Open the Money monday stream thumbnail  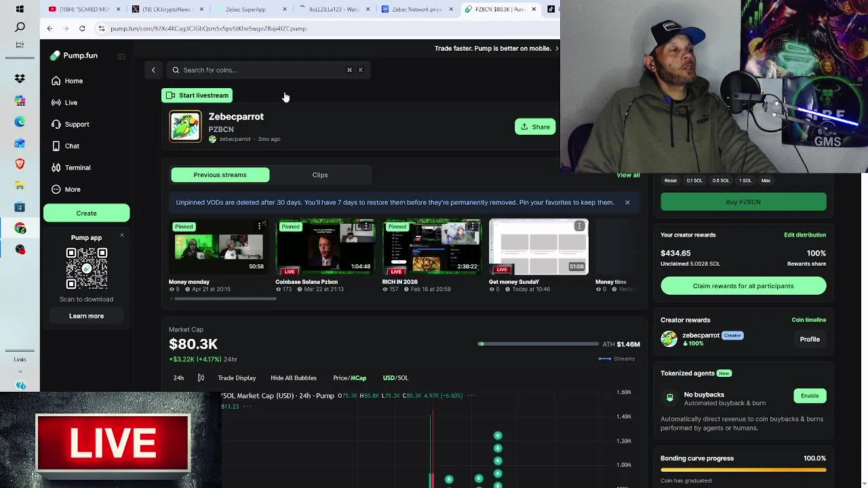pos(218,246)
